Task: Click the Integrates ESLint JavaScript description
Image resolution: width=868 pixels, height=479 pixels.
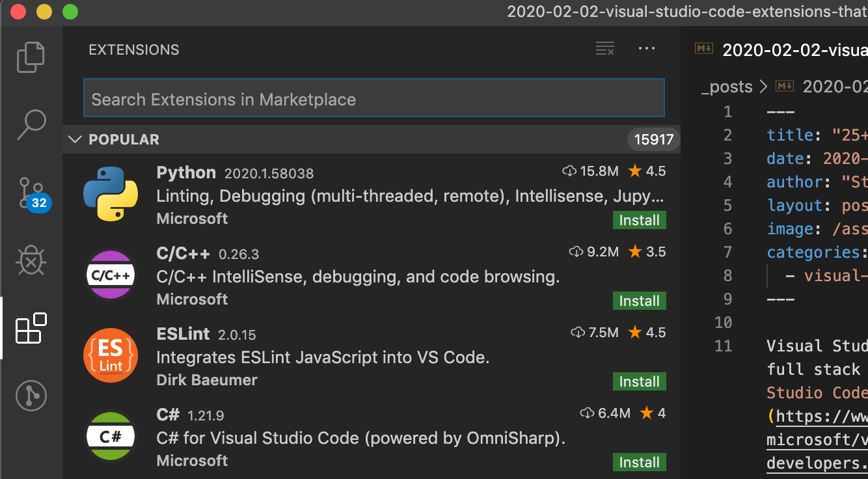Action: pos(323,357)
